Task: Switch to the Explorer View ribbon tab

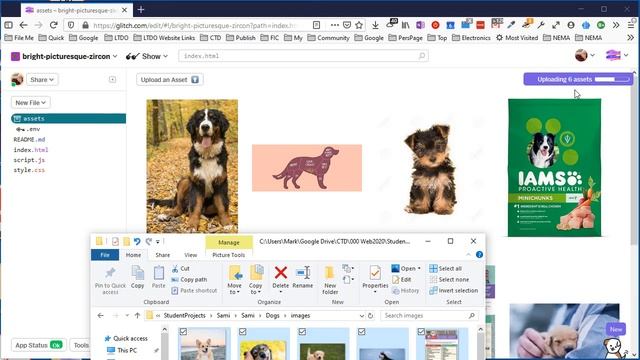Action: (191, 255)
